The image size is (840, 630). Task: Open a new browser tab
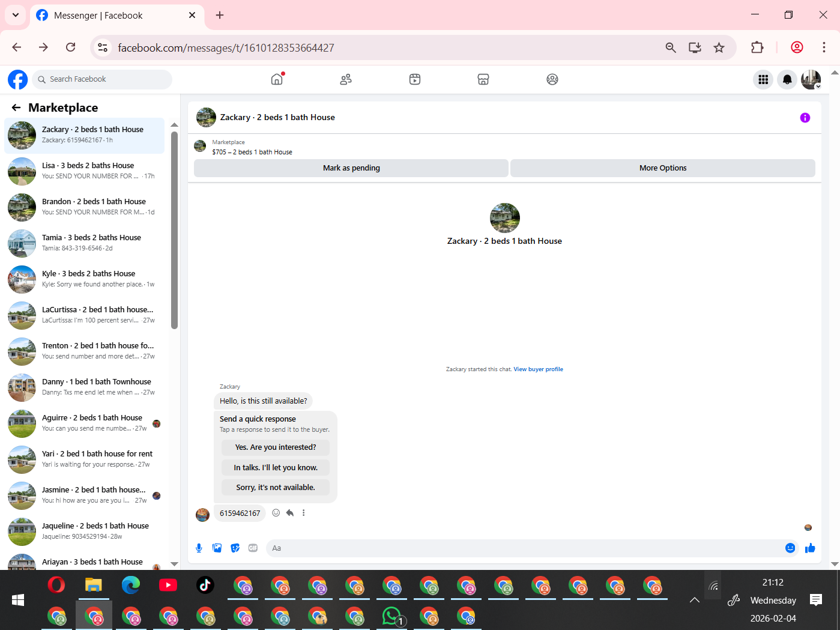[220, 15]
